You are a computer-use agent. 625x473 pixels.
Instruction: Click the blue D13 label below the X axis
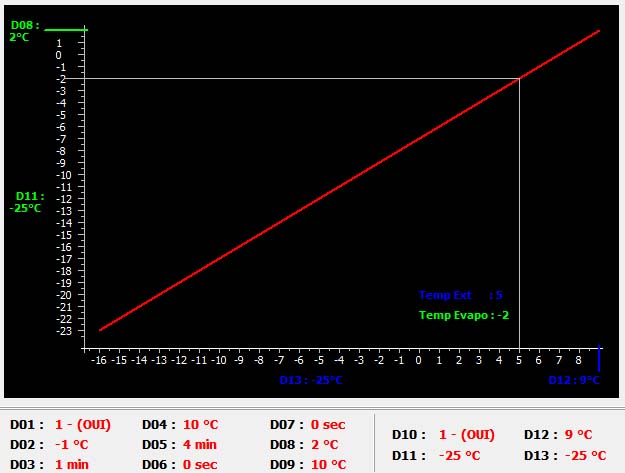click(x=311, y=380)
